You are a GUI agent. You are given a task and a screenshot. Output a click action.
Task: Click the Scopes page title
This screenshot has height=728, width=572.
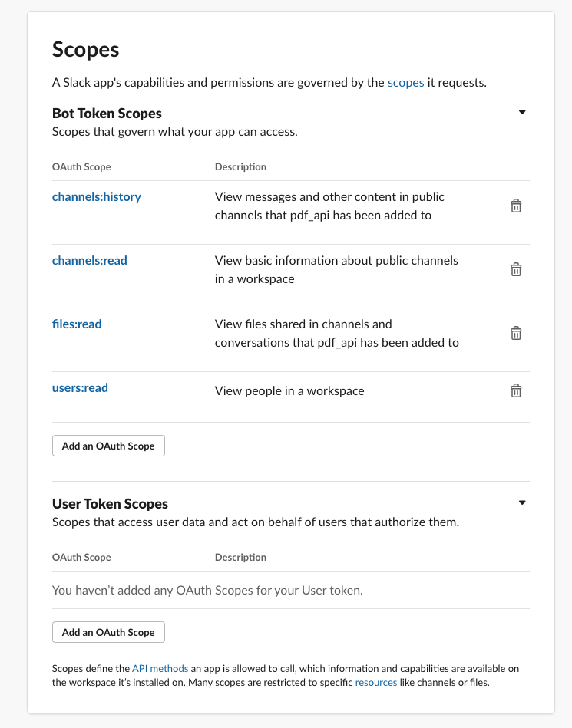pyautogui.click(x=85, y=50)
